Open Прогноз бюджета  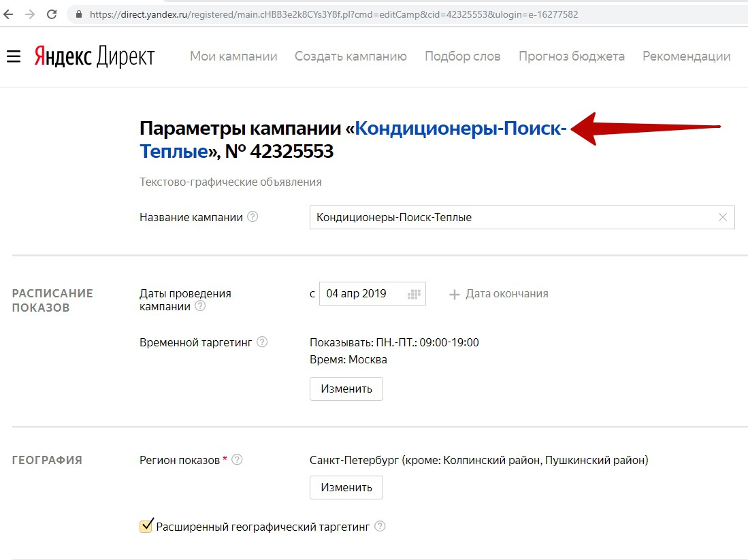coord(572,56)
